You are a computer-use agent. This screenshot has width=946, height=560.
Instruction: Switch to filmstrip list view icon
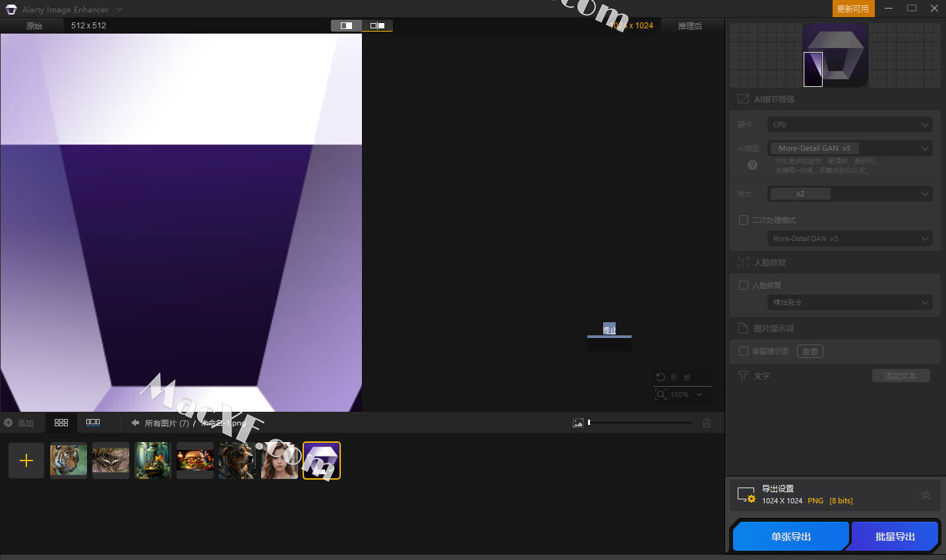pyautogui.click(x=93, y=422)
